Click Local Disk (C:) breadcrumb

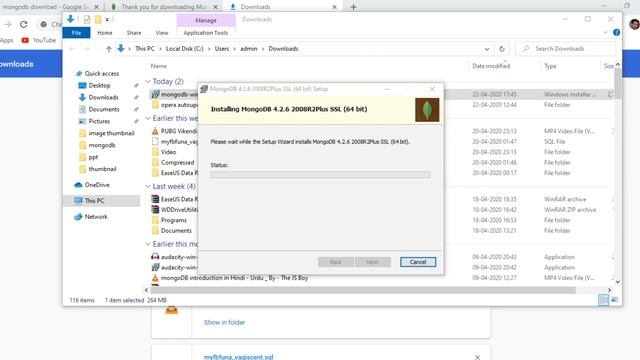(x=184, y=49)
